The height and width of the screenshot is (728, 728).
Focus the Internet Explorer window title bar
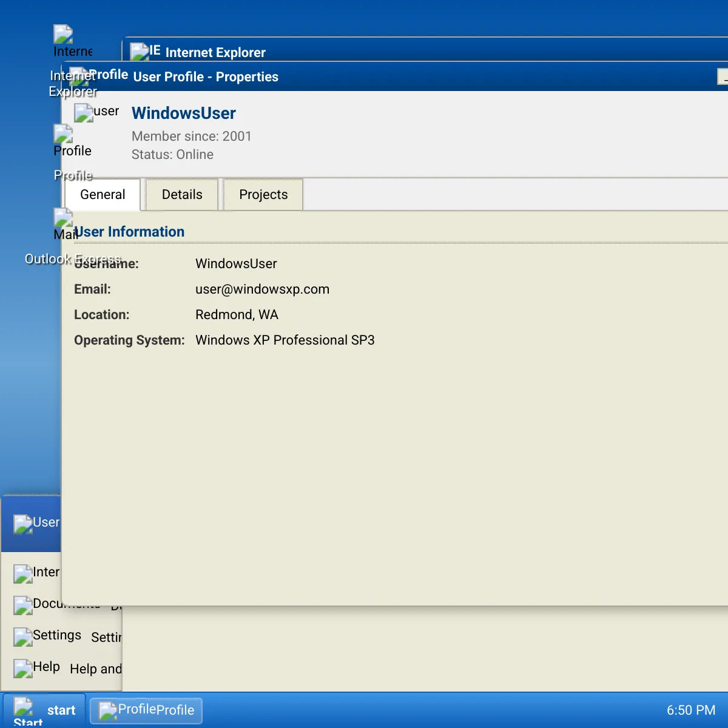coord(425,51)
